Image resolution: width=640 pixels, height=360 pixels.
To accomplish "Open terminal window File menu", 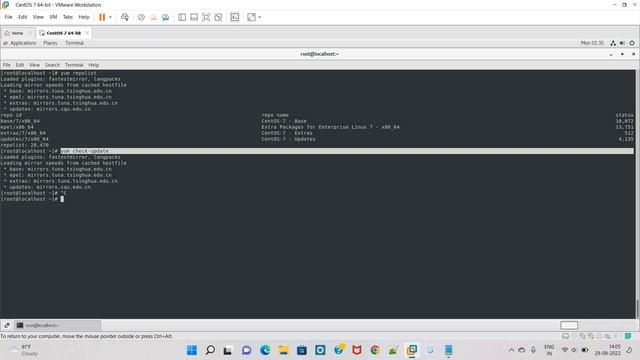I will click(7, 65).
